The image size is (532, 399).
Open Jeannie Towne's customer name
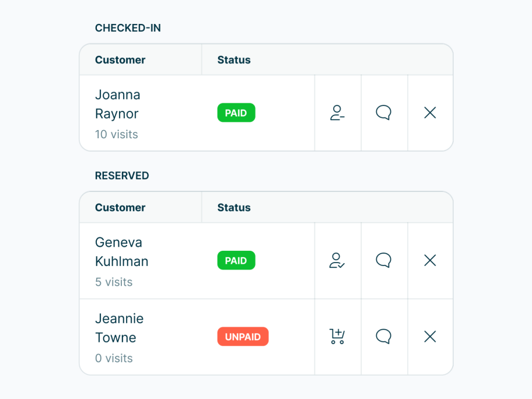pyautogui.click(x=119, y=328)
